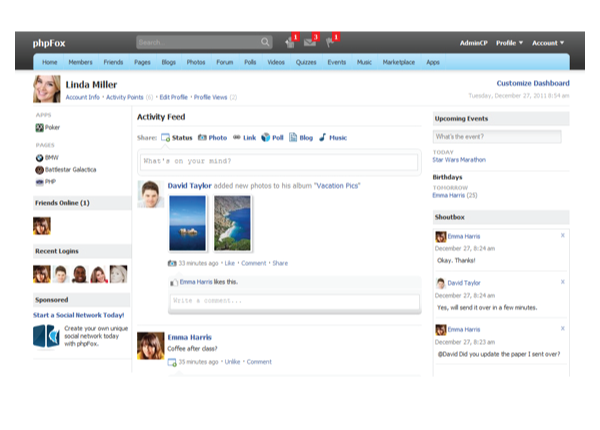
Task: Select the Music share option
Action: [x=333, y=137]
